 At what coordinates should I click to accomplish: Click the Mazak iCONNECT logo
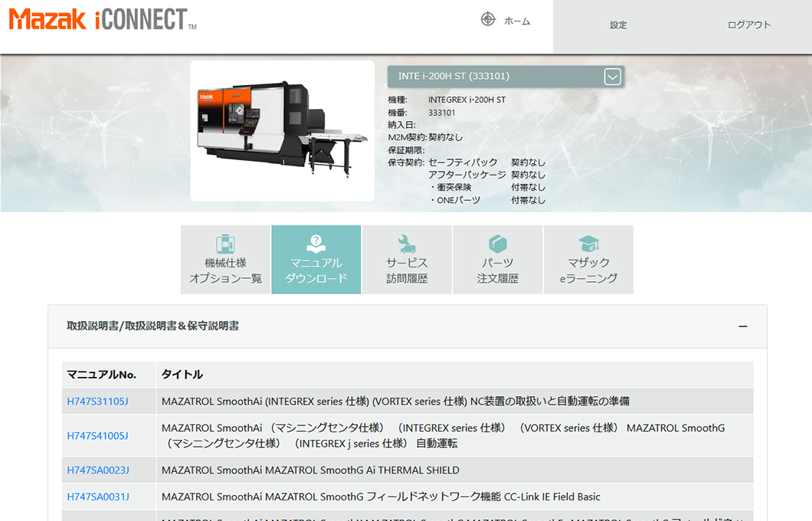103,20
